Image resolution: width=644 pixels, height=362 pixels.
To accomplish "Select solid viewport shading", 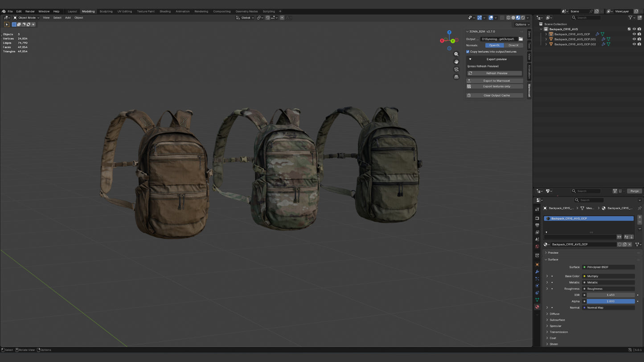I will point(513,18).
